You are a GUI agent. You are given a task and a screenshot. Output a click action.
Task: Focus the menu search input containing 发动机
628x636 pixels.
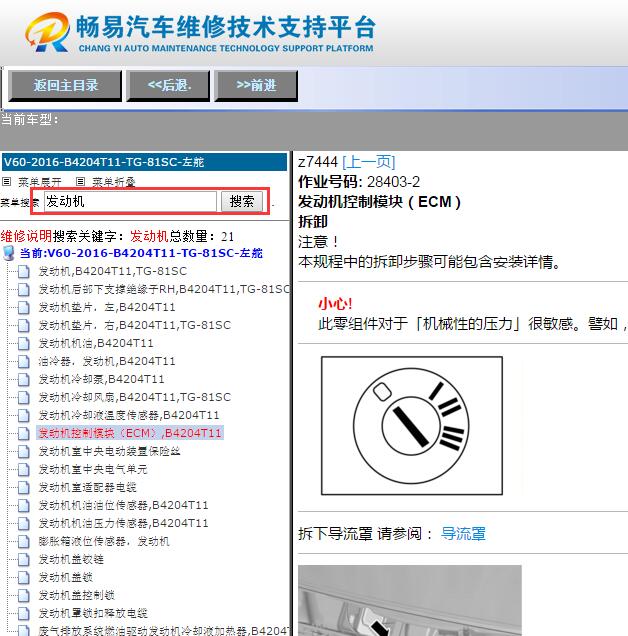130,201
